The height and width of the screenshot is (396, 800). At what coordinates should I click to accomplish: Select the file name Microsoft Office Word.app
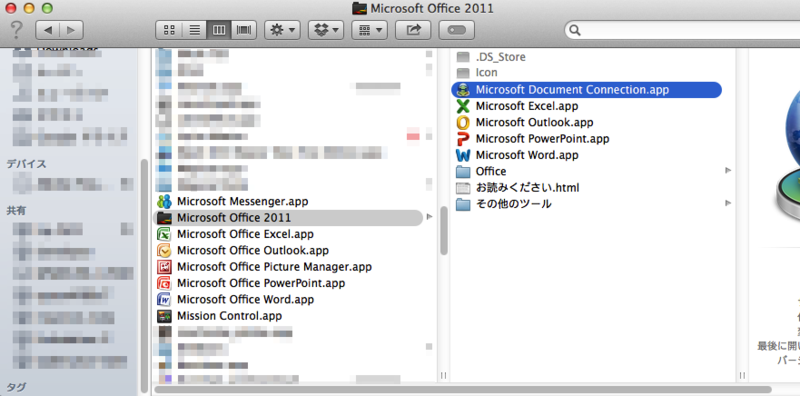[245, 300]
